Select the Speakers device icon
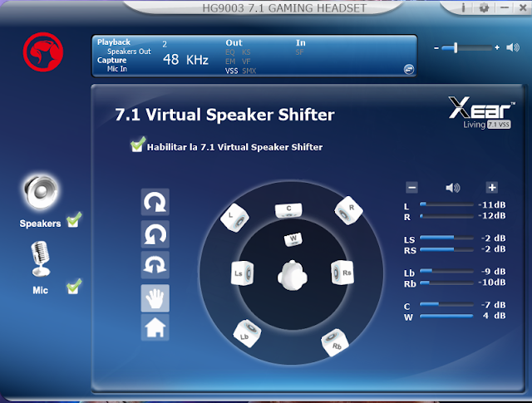The height and width of the screenshot is (403, 532). click(x=41, y=192)
